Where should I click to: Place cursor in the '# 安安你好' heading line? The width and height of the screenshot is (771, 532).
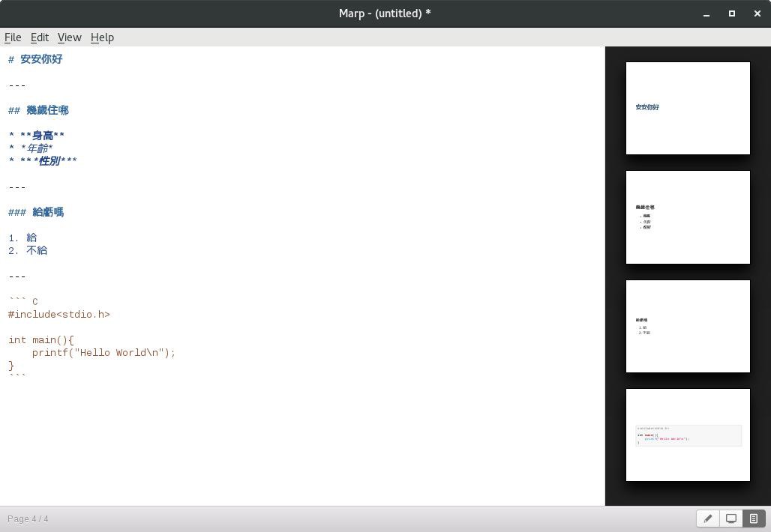(40, 59)
